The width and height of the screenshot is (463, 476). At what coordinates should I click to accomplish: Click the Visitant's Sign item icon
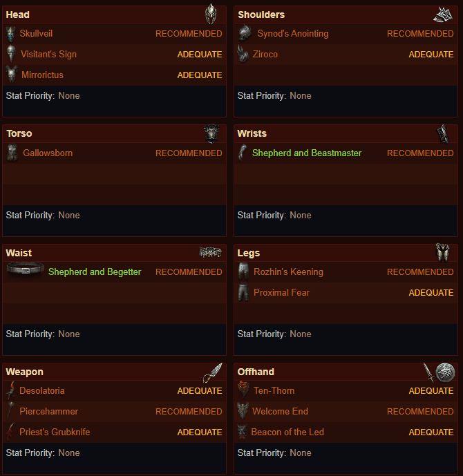coord(11,54)
